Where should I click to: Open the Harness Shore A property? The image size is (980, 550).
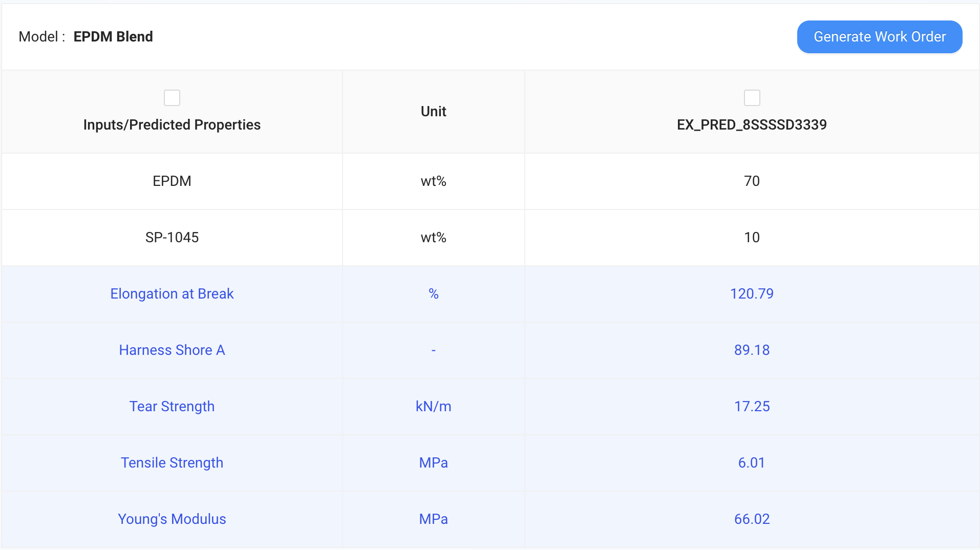coord(172,350)
